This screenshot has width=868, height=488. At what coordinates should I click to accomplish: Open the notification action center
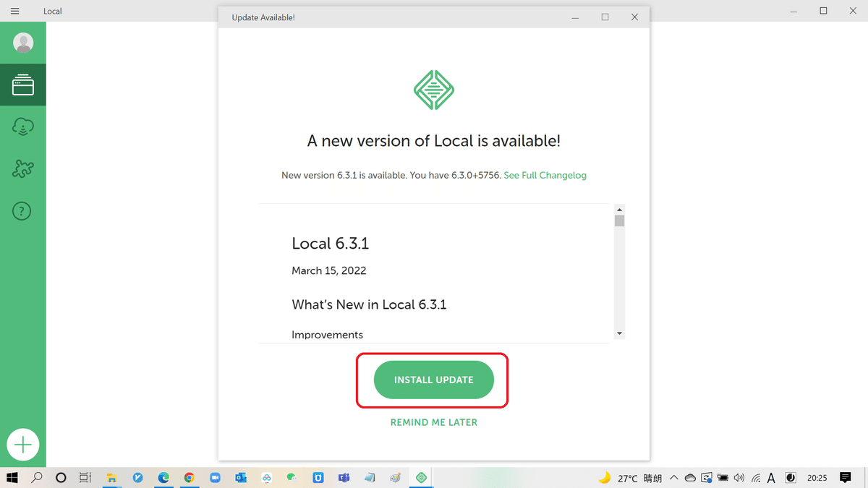(845, 478)
